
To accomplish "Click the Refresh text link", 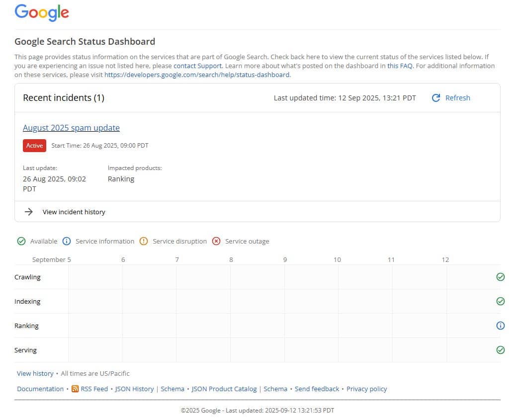I will (x=457, y=98).
